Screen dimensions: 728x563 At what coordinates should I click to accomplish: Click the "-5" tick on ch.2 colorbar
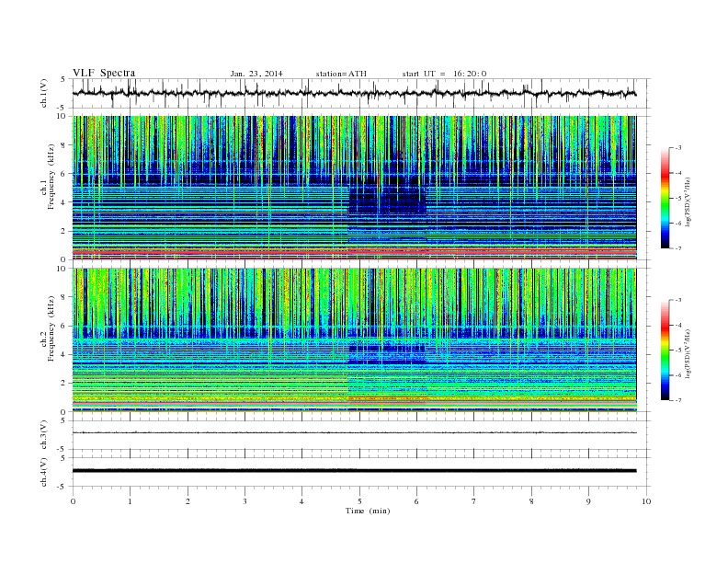[x=677, y=350]
